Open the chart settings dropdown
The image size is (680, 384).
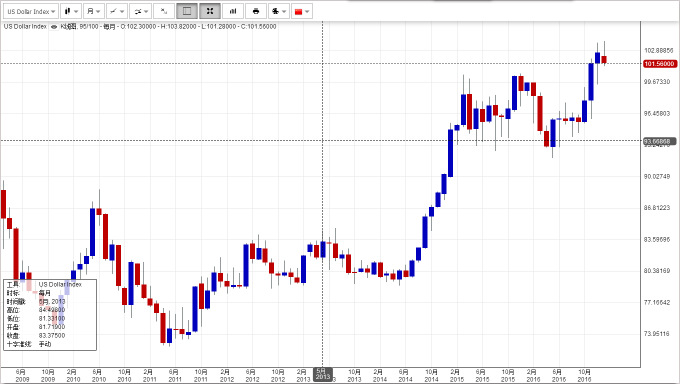[279, 11]
